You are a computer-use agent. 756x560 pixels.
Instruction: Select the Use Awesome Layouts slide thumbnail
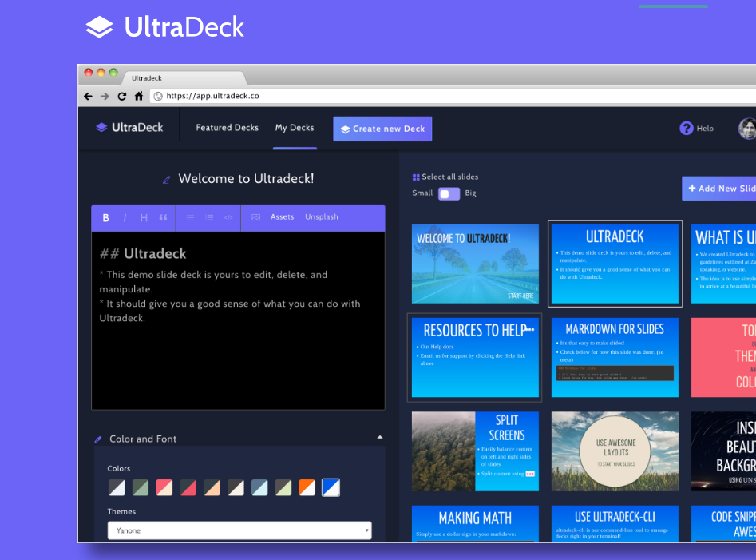pyautogui.click(x=615, y=451)
